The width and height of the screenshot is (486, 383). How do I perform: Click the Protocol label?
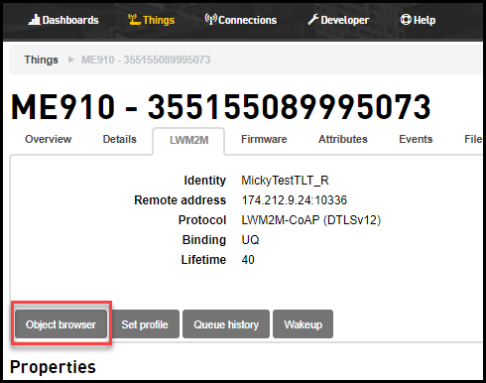[202, 220]
